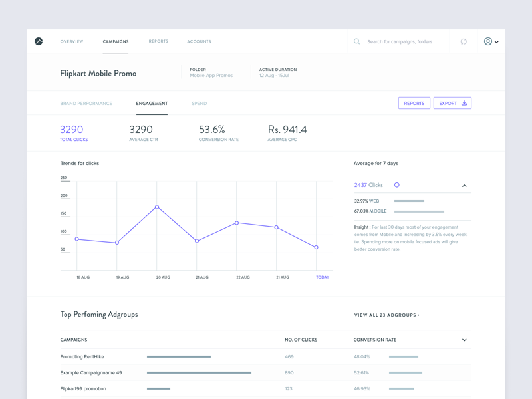Open the Conversion Rate sort dropdown

click(464, 340)
